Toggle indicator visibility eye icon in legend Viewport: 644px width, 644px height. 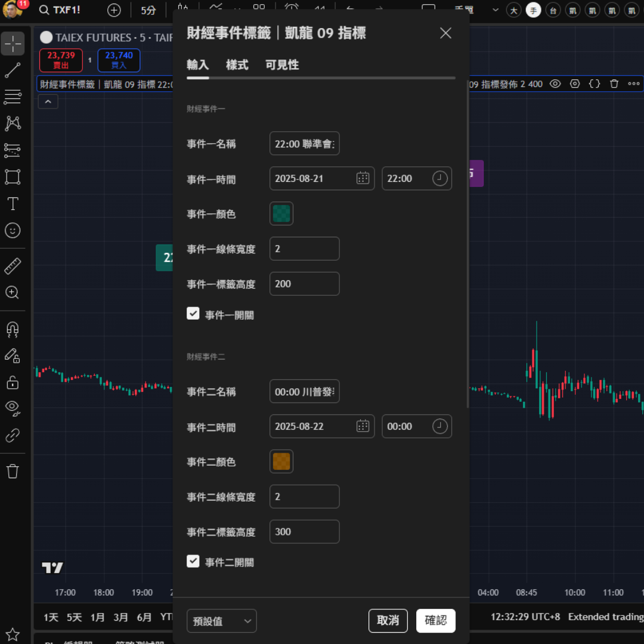click(555, 84)
